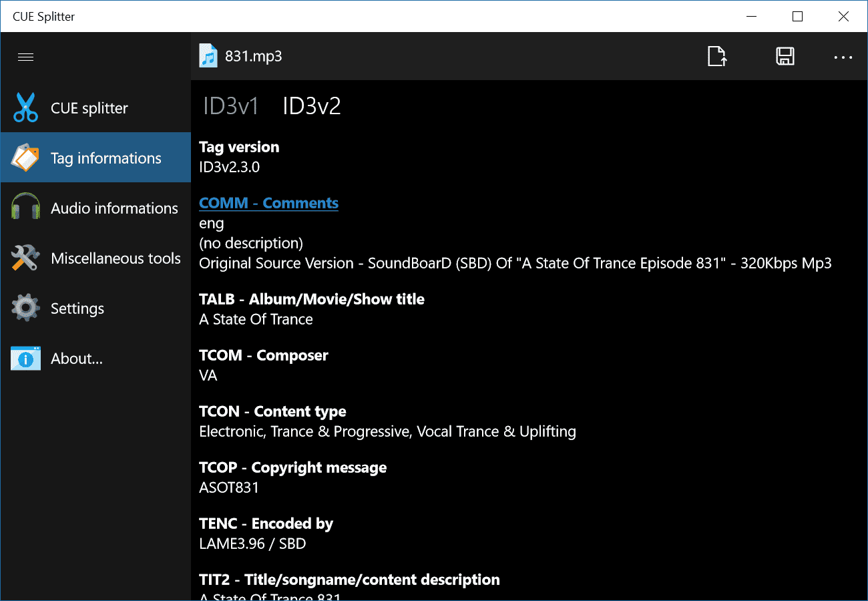Open the COMM - Comments link
The height and width of the screenshot is (601, 868).
coord(268,203)
